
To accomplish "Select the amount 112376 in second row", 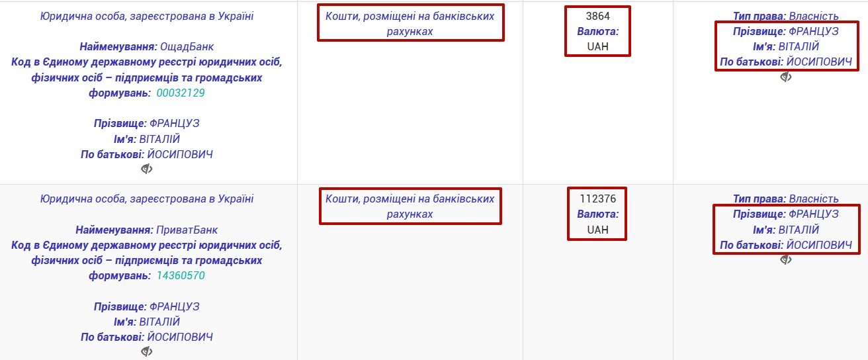I will [x=597, y=199].
